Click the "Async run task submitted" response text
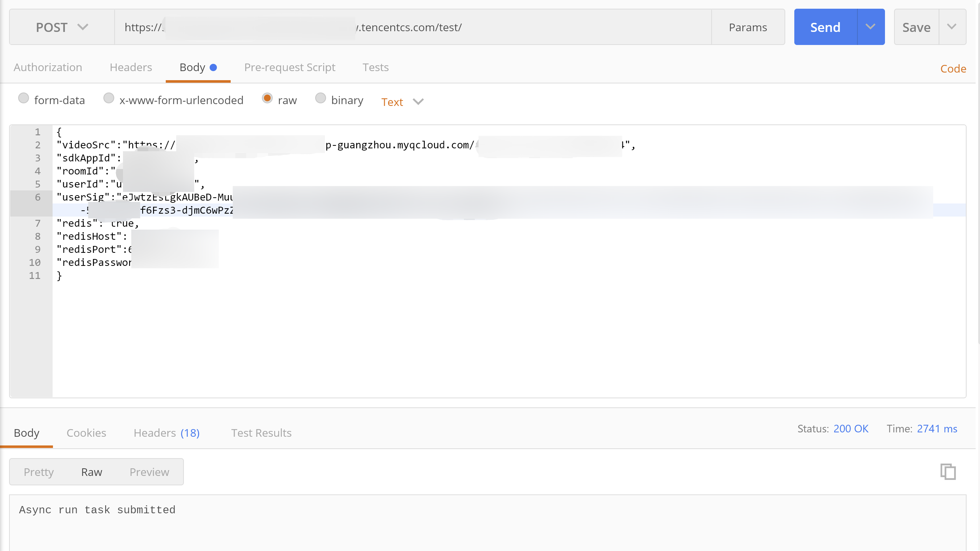 pos(98,510)
